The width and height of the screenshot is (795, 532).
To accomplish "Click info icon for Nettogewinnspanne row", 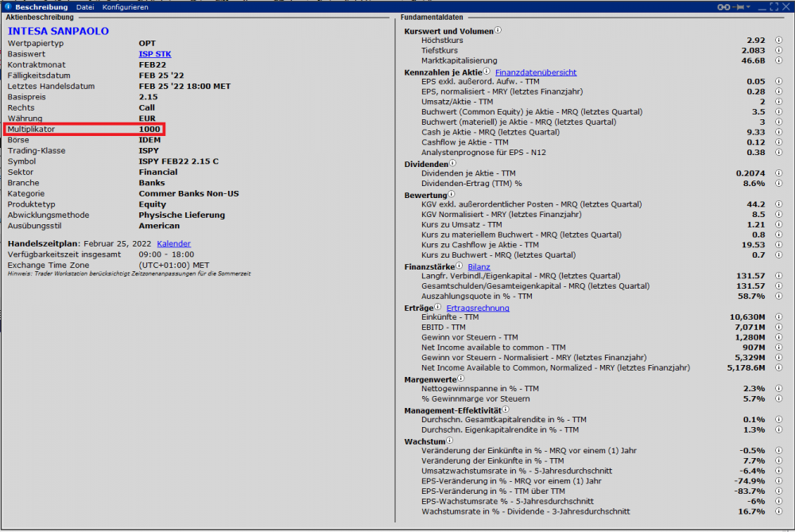I will pos(779,388).
